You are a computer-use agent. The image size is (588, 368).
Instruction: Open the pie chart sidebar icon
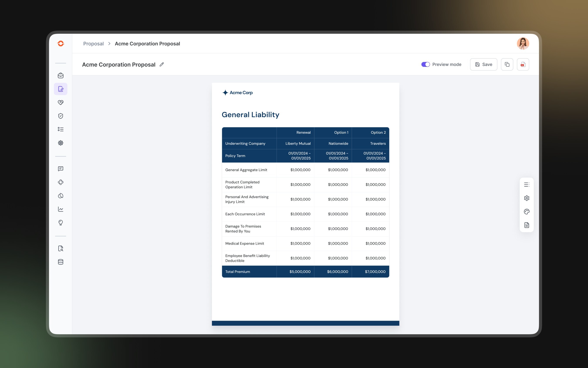[x=61, y=196]
